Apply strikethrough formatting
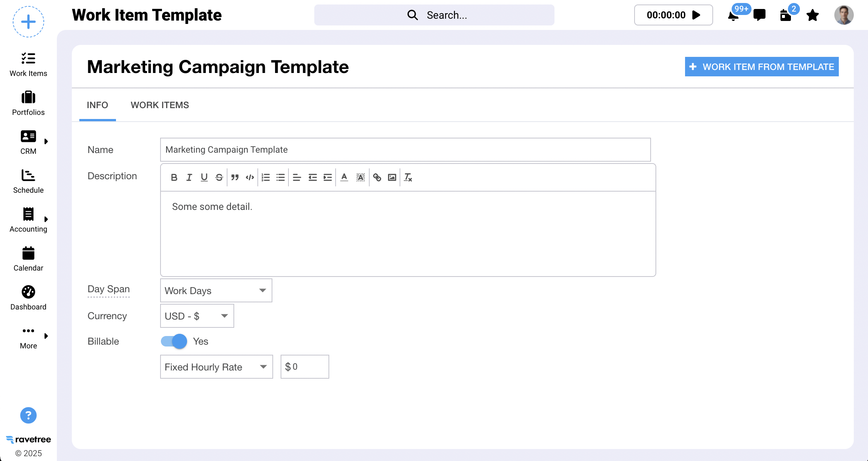The width and height of the screenshot is (868, 461). point(219,177)
